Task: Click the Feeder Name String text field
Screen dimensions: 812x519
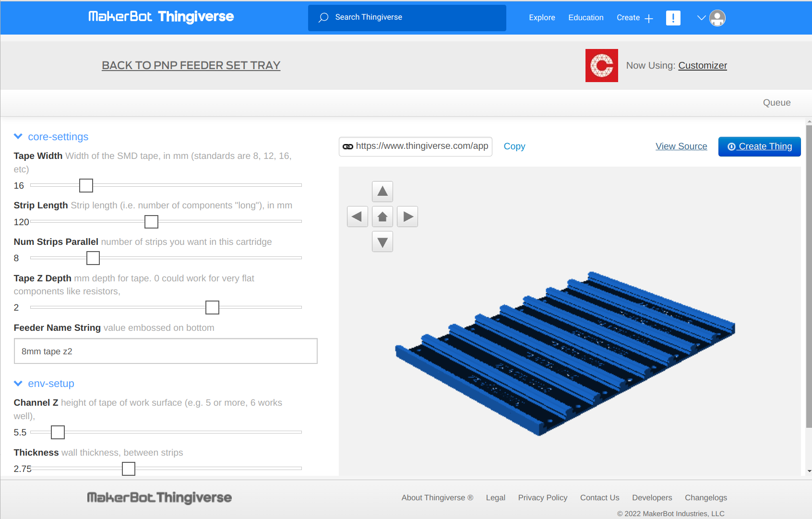Action: 166,351
